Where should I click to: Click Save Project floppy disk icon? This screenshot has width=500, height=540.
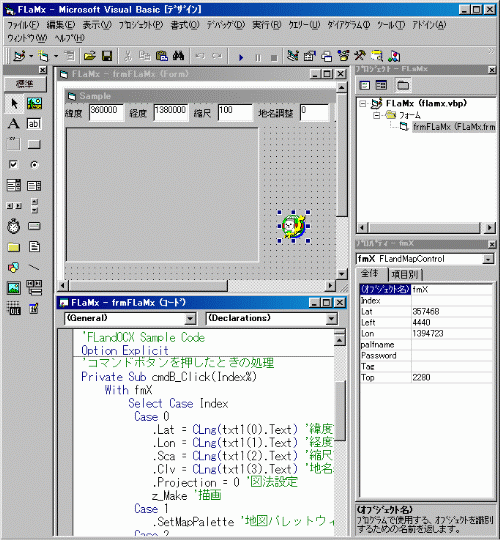tap(107, 56)
